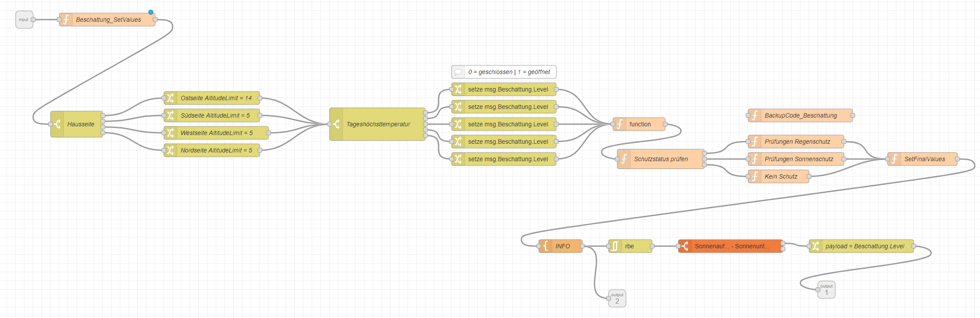Click the template brace icon on INFO node
Screen dimensions: 980x318
click(546, 246)
